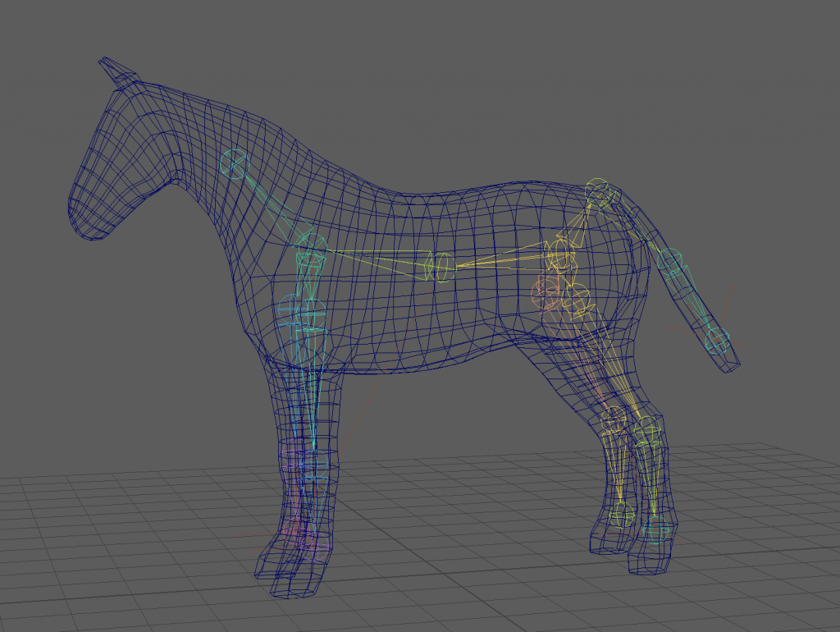Image resolution: width=840 pixels, height=632 pixels.
Task: Select the neck joint circle
Action: pos(235,164)
